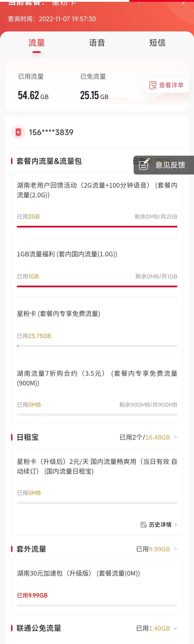
Task: Click the receipt icon beside 查看详单
Action: tap(153, 85)
